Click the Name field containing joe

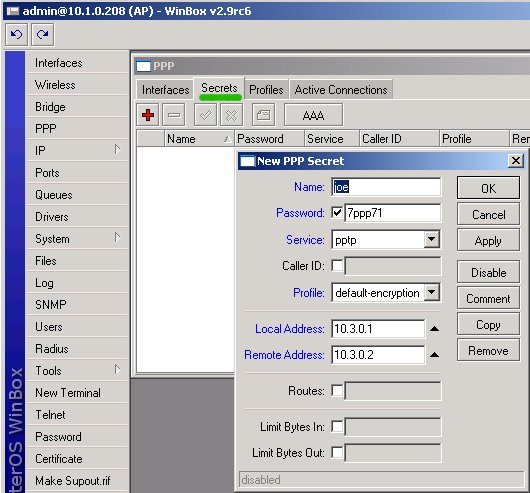coord(386,187)
